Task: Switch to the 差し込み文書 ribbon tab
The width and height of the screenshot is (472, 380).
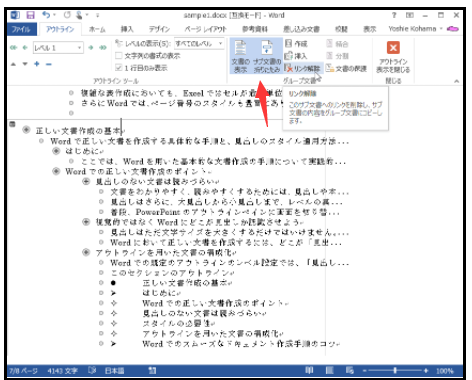Action: click(x=301, y=29)
